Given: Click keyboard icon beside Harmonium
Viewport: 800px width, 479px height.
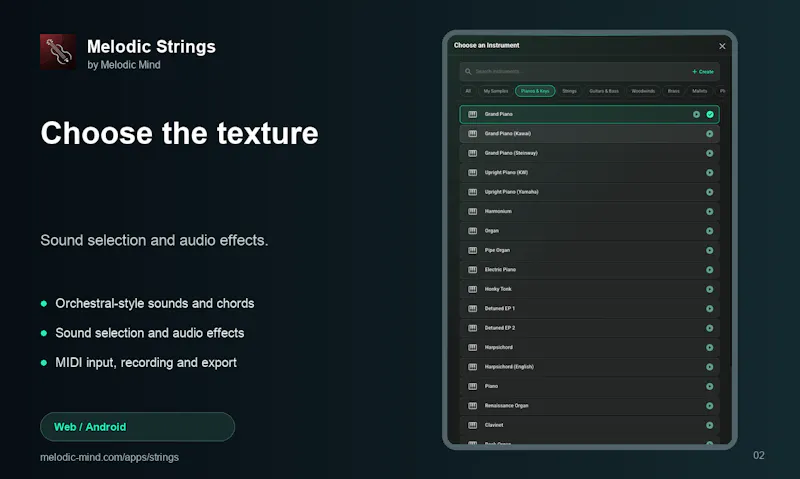Looking at the screenshot, I should [472, 211].
